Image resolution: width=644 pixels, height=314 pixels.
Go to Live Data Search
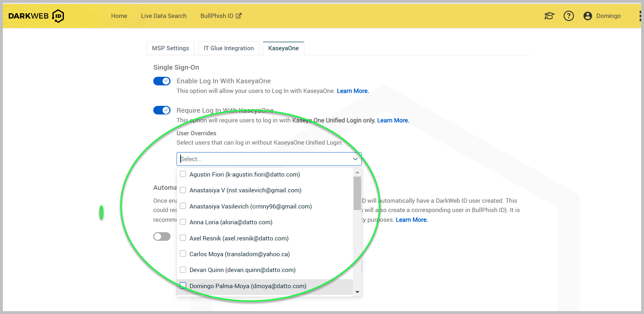[x=164, y=16]
